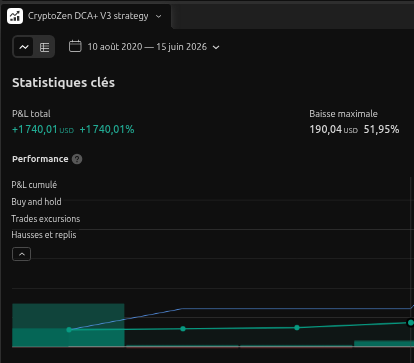This screenshot has height=363, width=414.
Task: Click the highlighted last data point on chart
Action: [410, 323]
